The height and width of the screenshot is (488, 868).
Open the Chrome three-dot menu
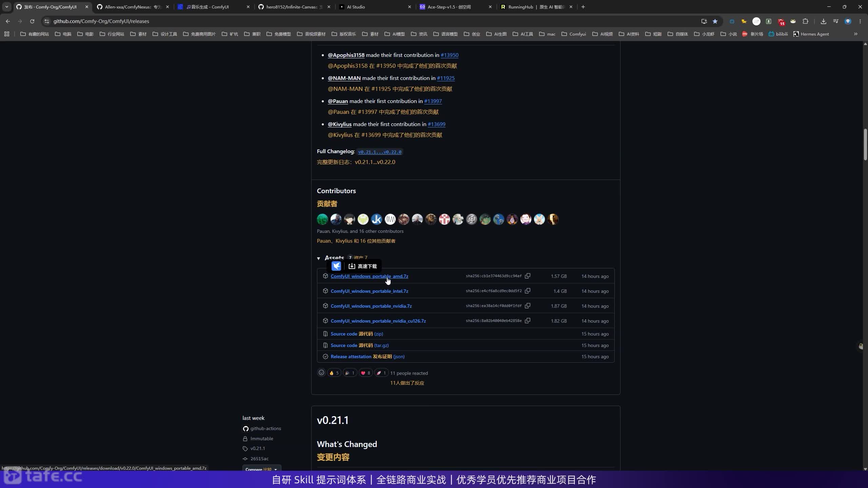pos(860,21)
